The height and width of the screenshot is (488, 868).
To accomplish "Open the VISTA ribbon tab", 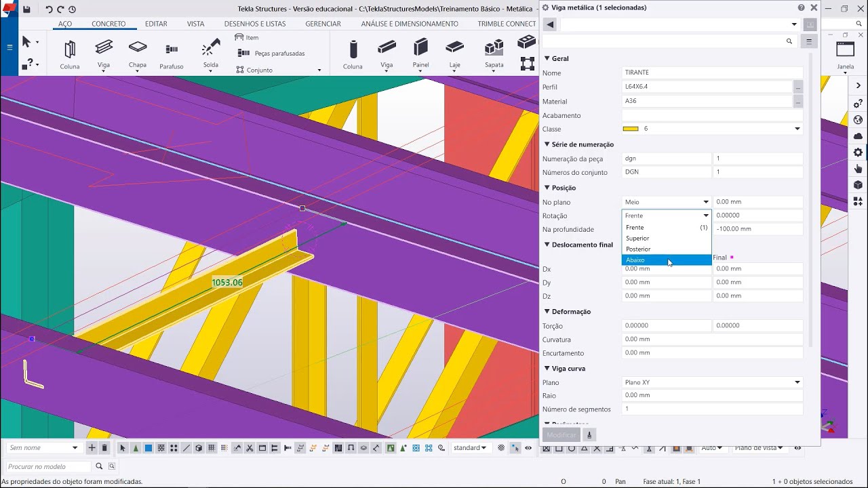I will [x=196, y=24].
